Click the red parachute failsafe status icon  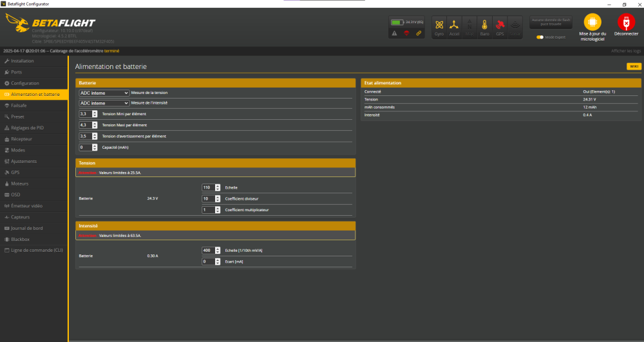(x=406, y=32)
